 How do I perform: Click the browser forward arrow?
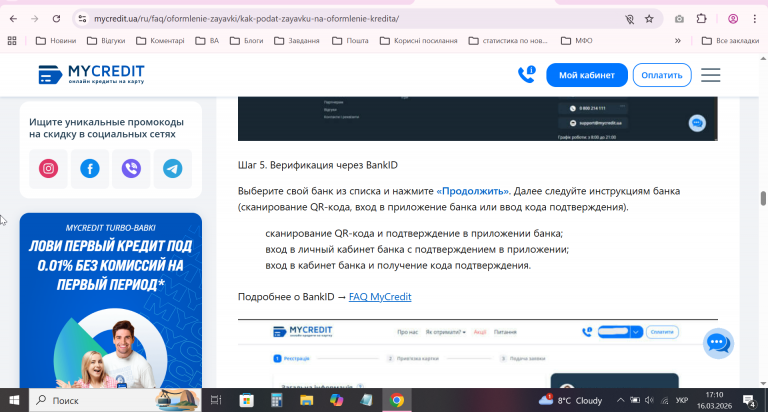tap(34, 19)
